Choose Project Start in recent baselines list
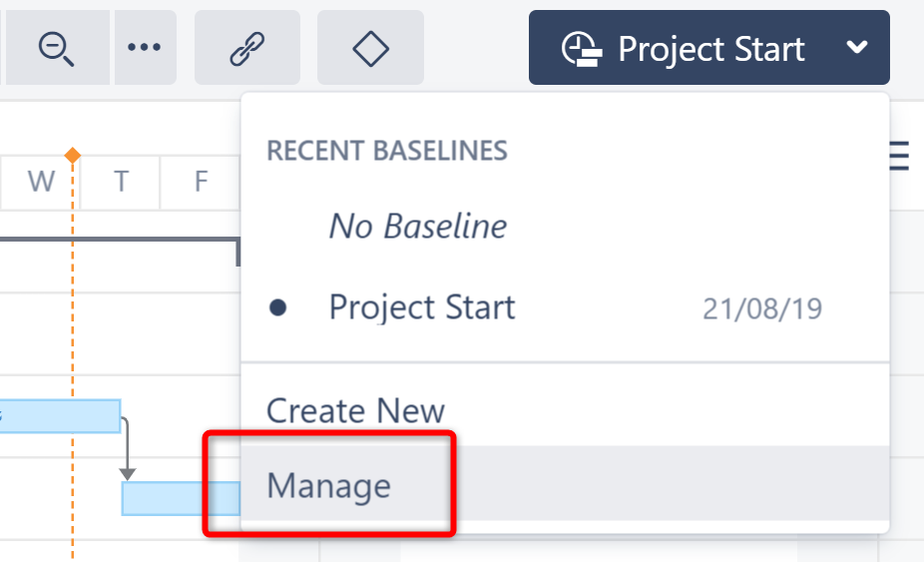Screen dimensions: 924x562 (422, 307)
